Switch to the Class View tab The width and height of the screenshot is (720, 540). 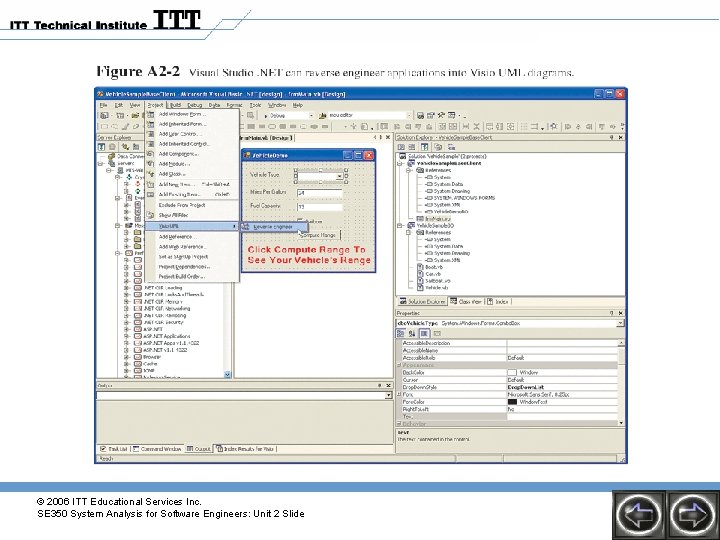466,302
